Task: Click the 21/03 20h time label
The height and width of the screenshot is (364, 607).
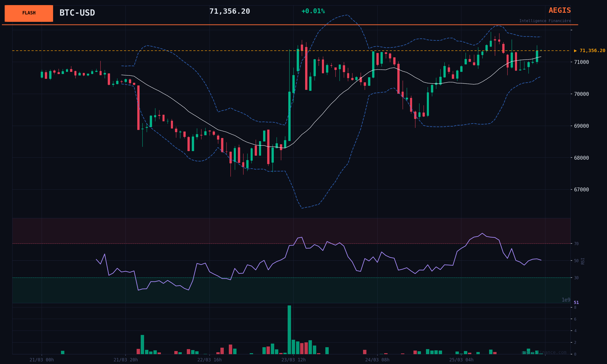Action: pos(126,360)
